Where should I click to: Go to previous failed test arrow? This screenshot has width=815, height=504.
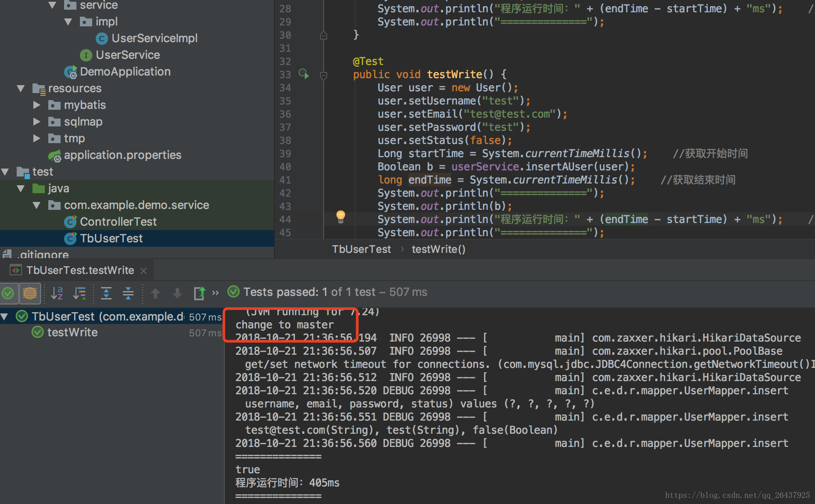(x=155, y=293)
